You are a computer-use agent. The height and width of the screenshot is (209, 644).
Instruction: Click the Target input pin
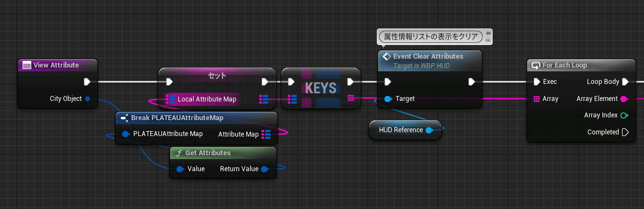point(388,99)
